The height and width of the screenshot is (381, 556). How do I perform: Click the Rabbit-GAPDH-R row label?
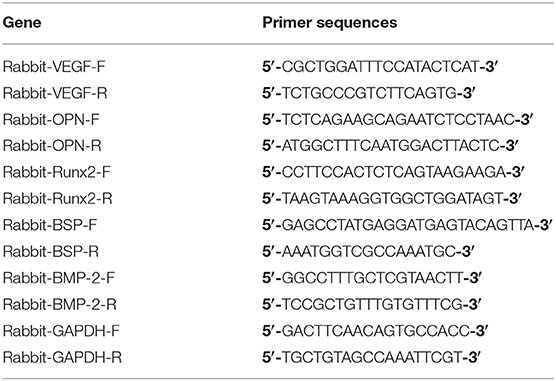click(x=62, y=357)
